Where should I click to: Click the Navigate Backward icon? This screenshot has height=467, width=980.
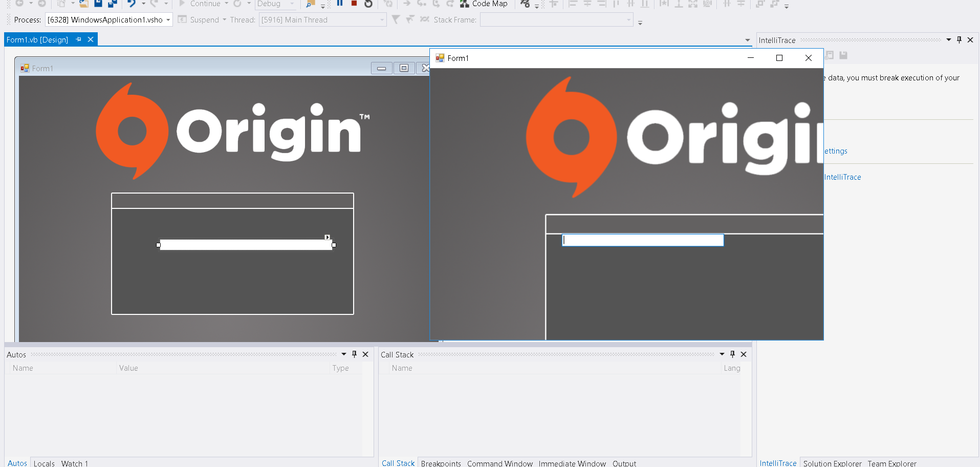pos(19,4)
